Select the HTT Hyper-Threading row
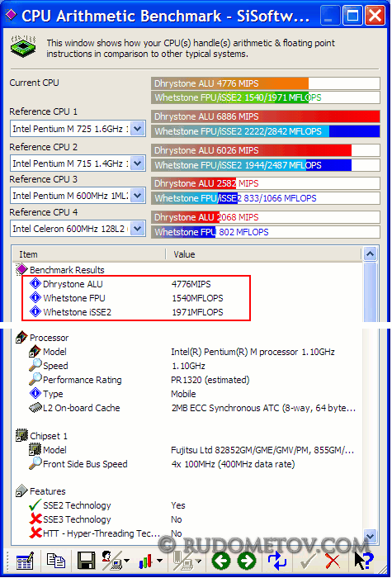The width and height of the screenshot is (392, 578). (x=188, y=533)
